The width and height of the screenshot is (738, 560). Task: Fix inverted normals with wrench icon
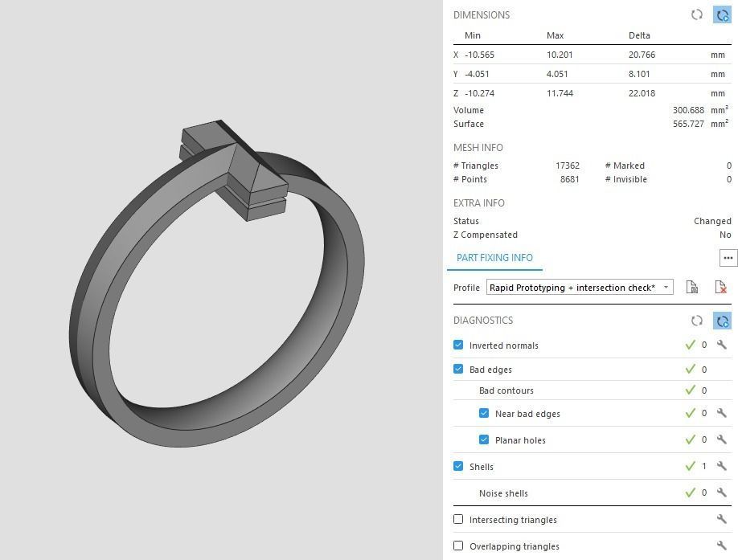pos(722,345)
